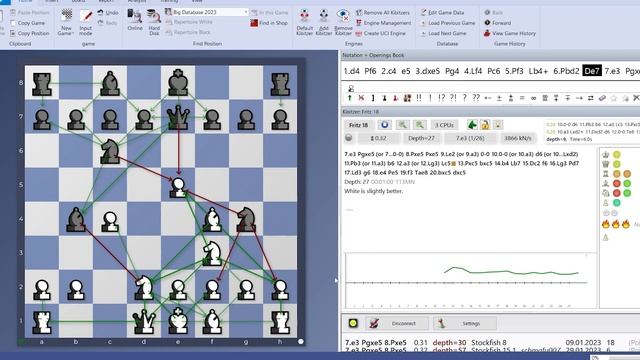Viewport: 640px width, 360px height.
Task: Open Find in Shop
Action: 269,23
